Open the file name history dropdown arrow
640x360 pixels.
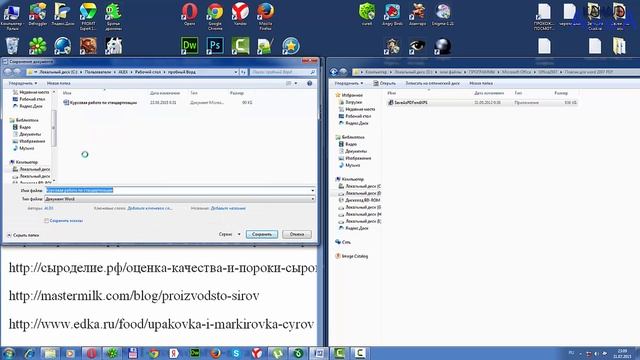[x=313, y=190]
